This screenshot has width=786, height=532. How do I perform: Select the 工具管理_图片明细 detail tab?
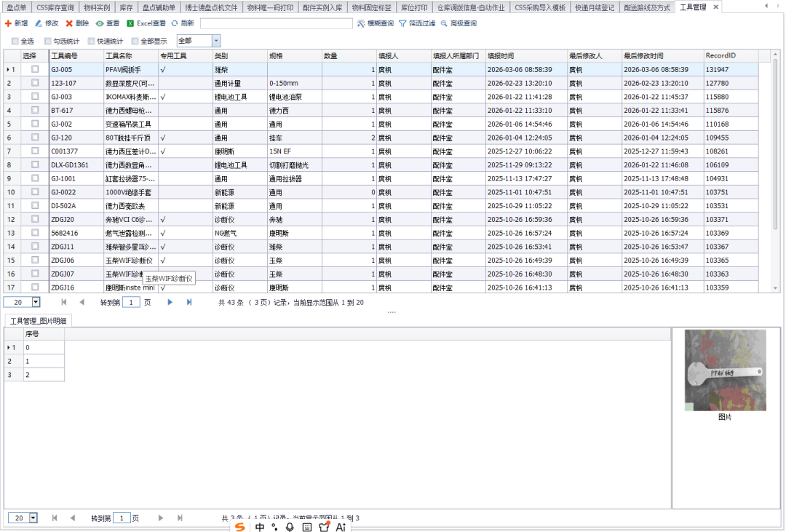[39, 321]
